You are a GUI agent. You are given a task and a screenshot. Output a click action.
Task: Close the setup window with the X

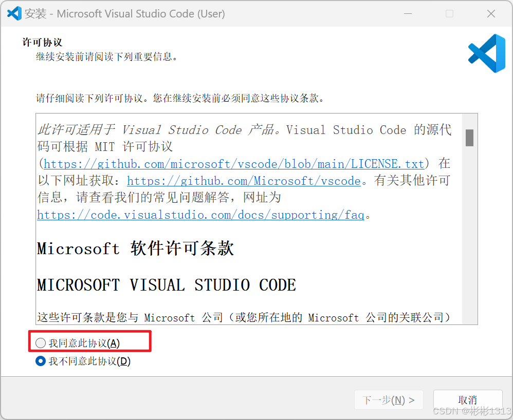[491, 13]
